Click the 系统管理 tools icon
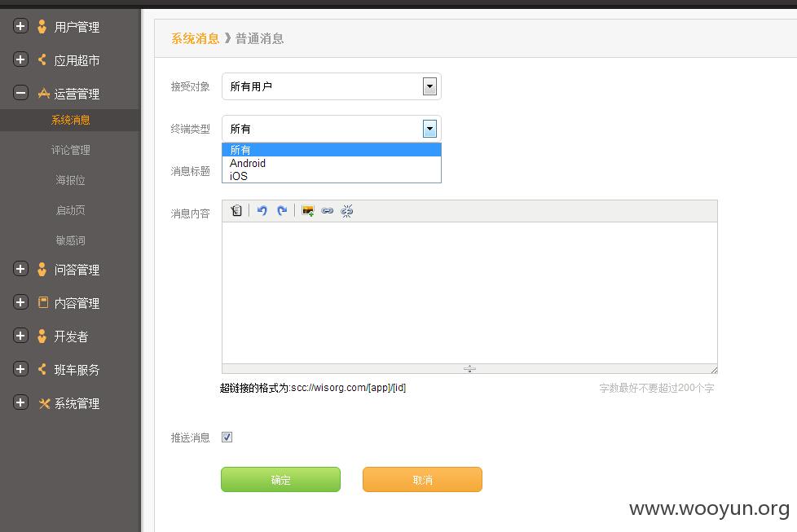Image resolution: width=797 pixels, height=532 pixels. point(44,403)
